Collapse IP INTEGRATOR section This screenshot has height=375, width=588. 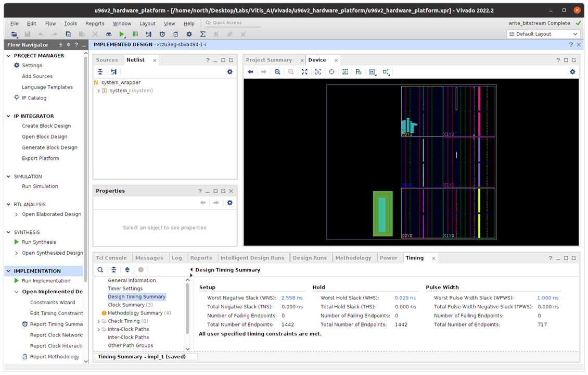point(8,116)
